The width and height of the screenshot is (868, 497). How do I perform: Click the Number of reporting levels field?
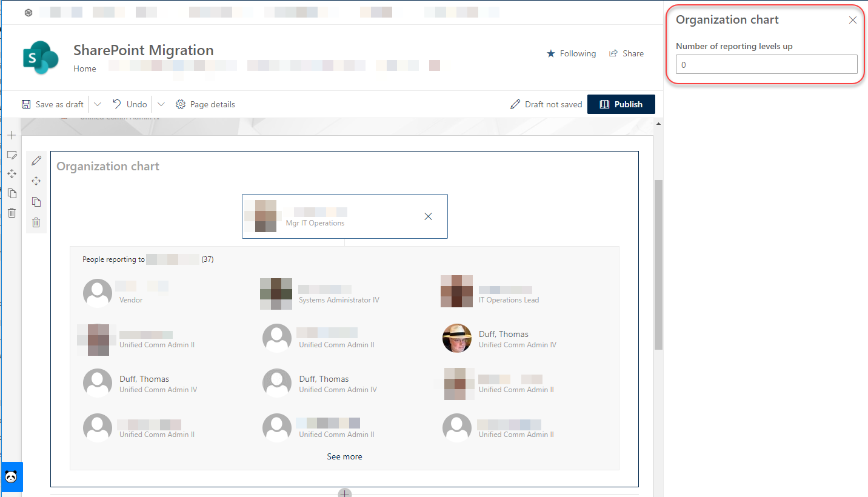click(766, 64)
